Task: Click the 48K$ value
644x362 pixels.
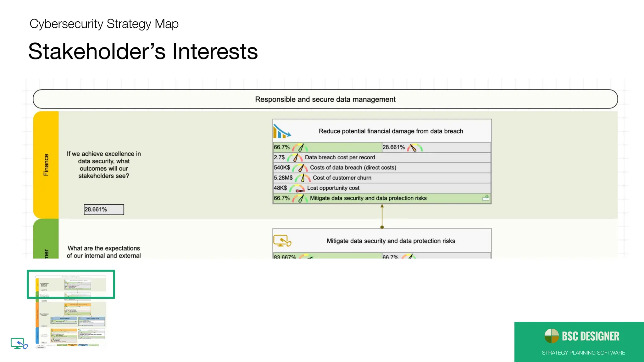Action: click(x=280, y=188)
